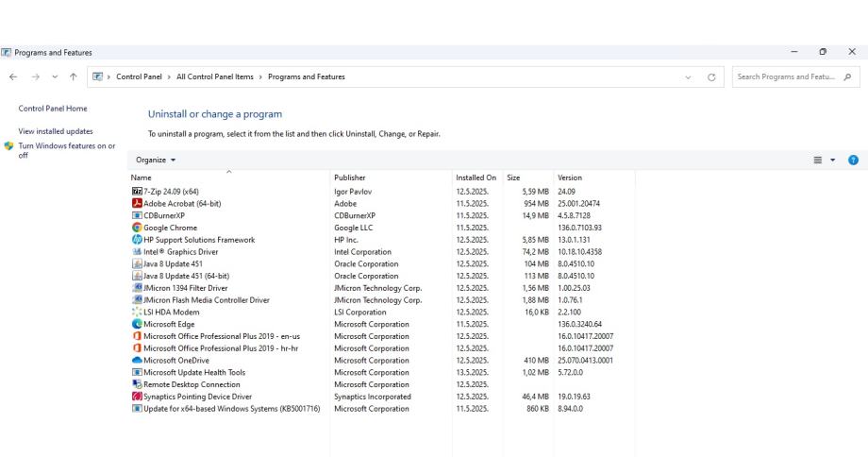The width and height of the screenshot is (868, 457).
Task: Click the refresh button beside address bar
Action: (710, 76)
